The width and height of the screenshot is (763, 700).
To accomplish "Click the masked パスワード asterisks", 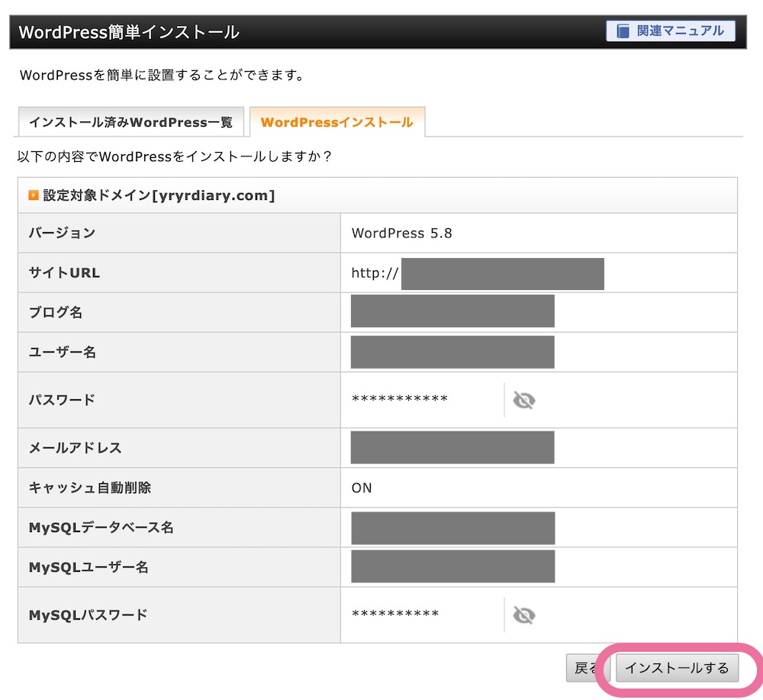I will pos(400,399).
